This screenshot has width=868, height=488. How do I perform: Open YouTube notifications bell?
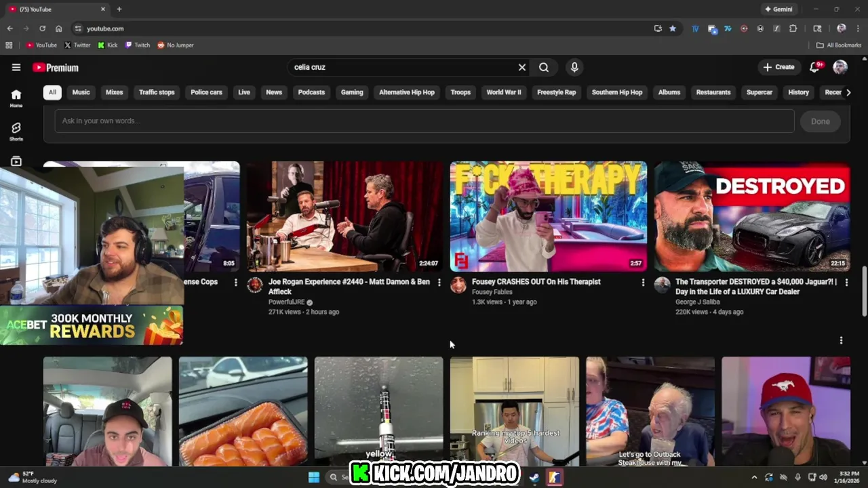coord(815,67)
